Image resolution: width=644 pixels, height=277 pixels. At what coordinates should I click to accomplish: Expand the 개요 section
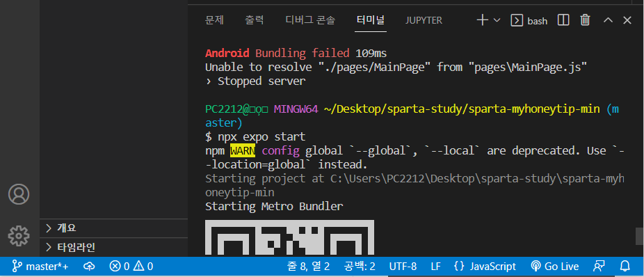point(114,228)
